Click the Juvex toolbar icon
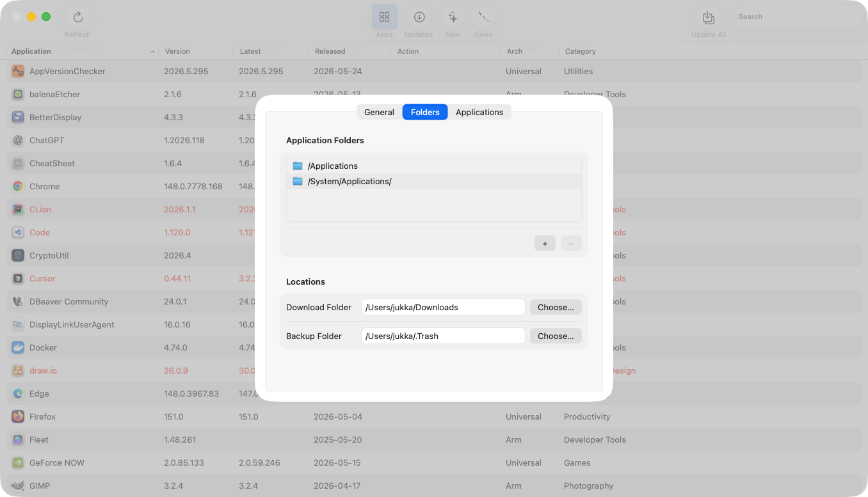The image size is (868, 497). [x=483, y=17]
